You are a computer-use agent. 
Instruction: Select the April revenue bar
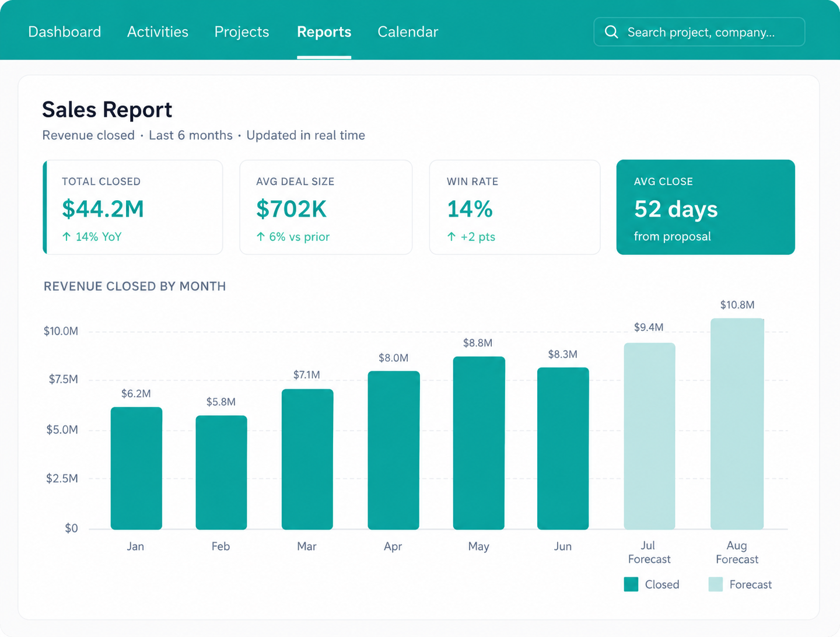[394, 450]
